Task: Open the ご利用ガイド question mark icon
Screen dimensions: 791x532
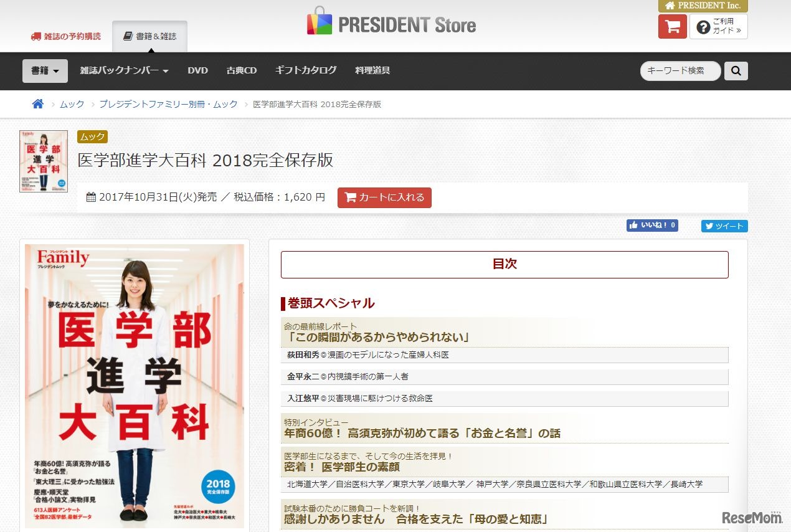Action: point(704,27)
